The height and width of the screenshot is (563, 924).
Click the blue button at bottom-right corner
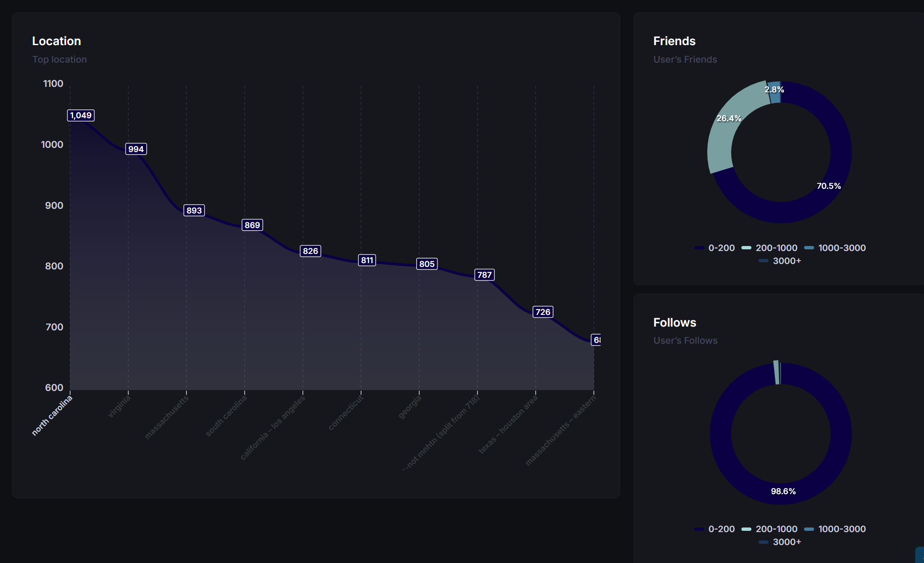pyautogui.click(x=920, y=555)
